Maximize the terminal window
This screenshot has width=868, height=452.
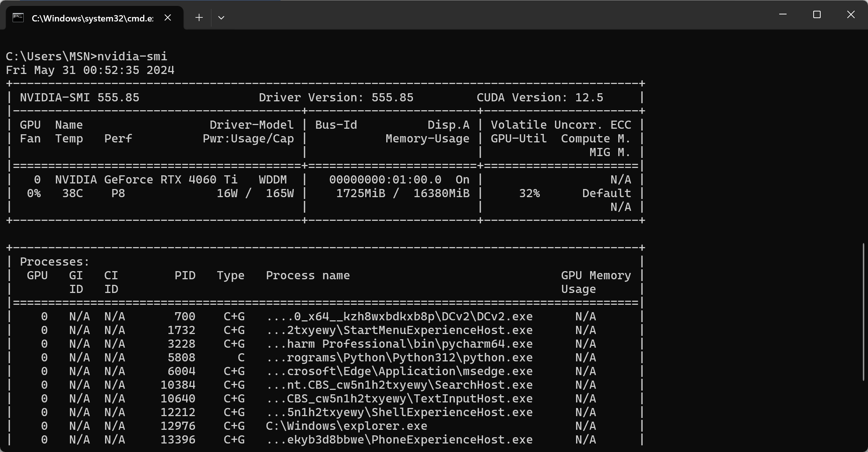click(817, 15)
